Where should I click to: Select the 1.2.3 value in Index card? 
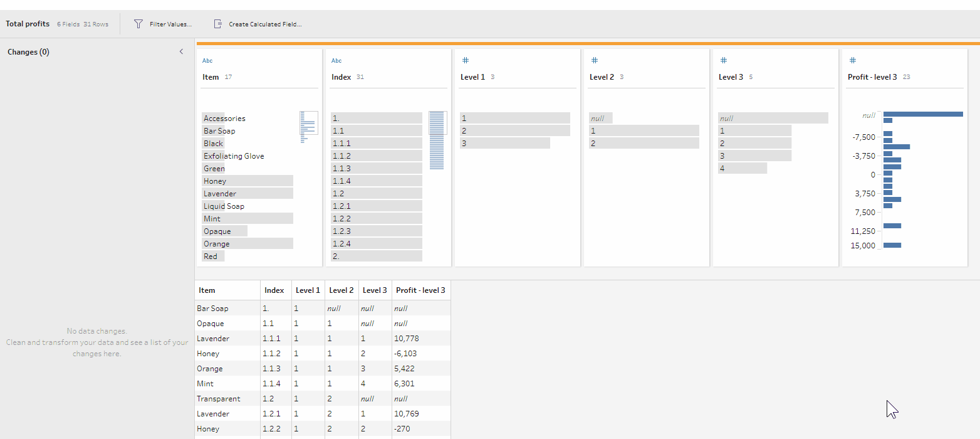point(377,231)
